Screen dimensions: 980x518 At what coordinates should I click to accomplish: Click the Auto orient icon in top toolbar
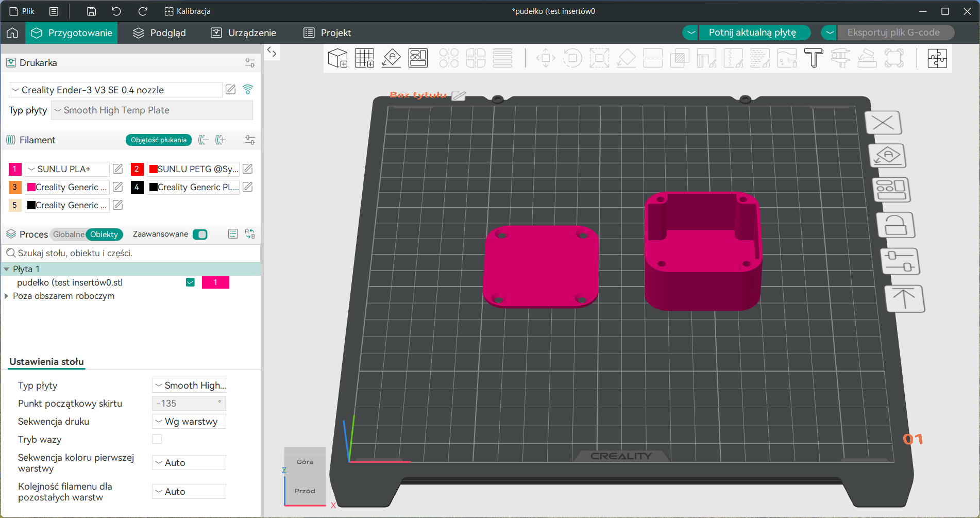click(392, 58)
